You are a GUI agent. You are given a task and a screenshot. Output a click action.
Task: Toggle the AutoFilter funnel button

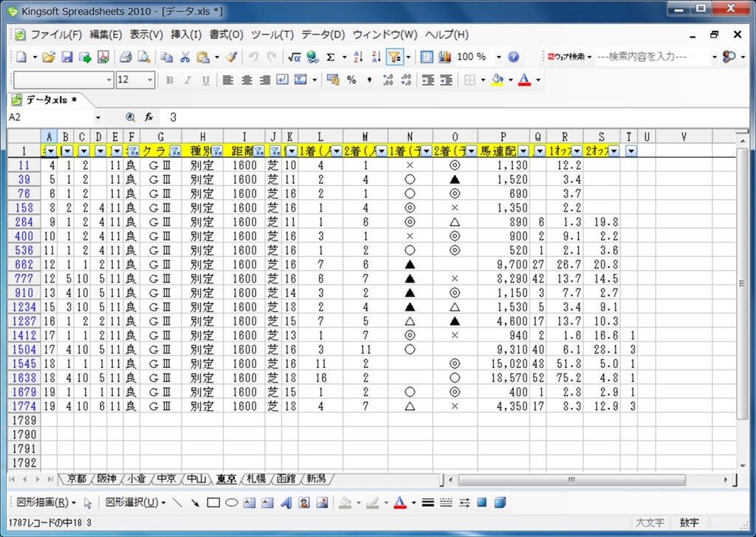(395, 57)
